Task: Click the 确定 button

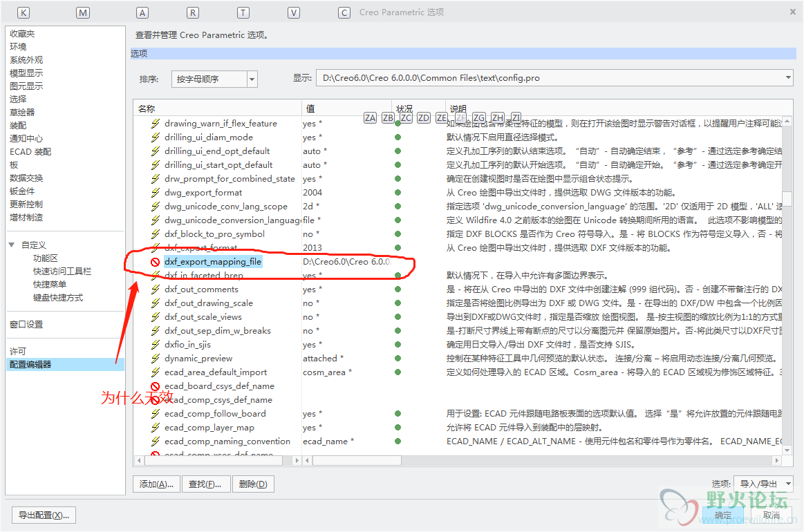Action: (723, 515)
